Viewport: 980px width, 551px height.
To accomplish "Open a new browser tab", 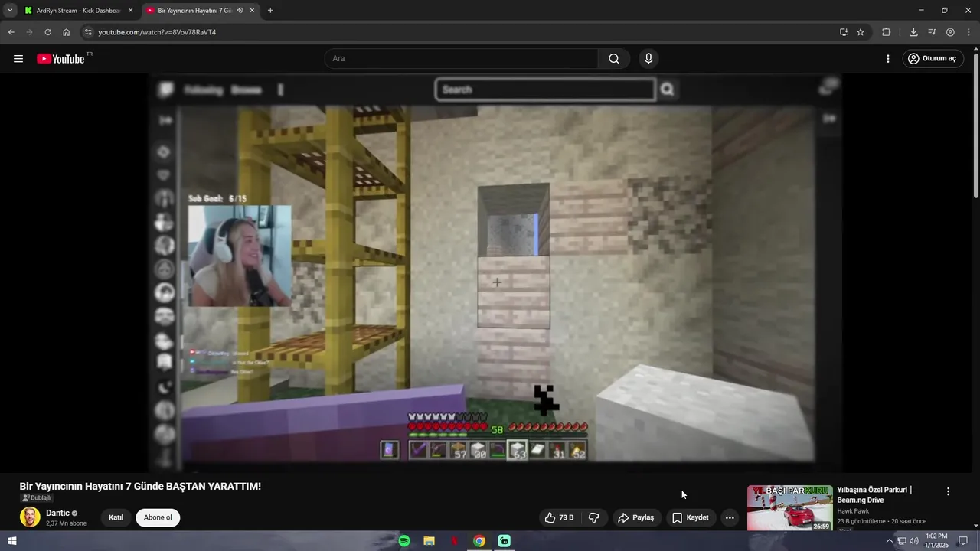I will pyautogui.click(x=270, y=11).
